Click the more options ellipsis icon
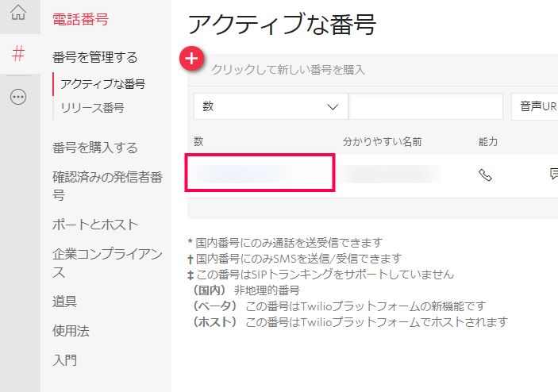 pos(17,97)
